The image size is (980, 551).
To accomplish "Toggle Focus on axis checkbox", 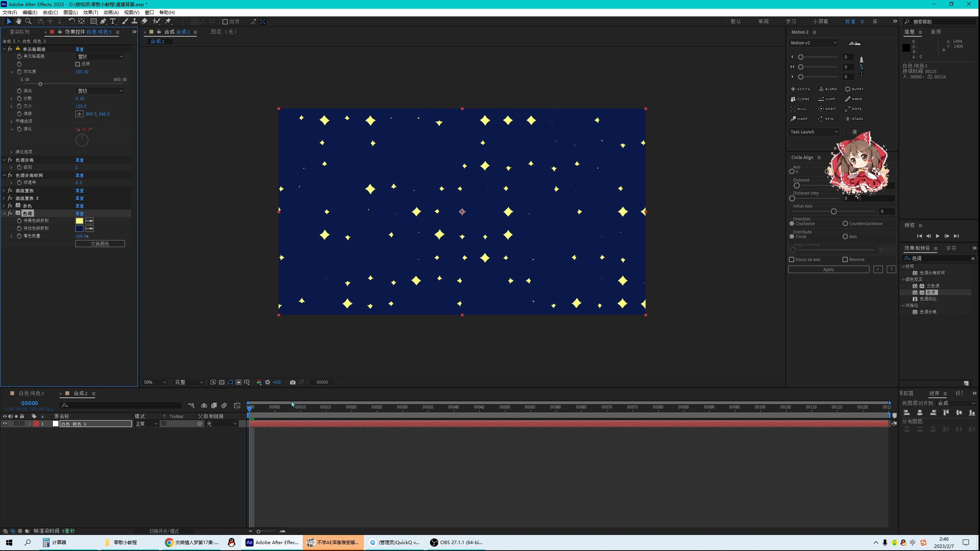I will point(792,259).
